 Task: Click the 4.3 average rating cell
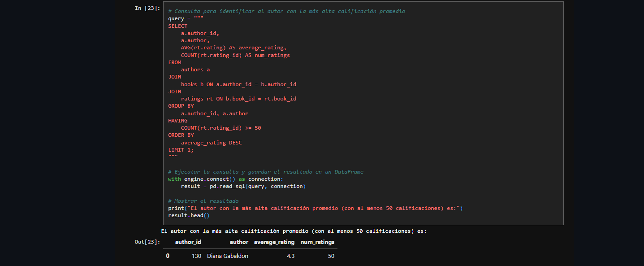[x=290, y=256]
